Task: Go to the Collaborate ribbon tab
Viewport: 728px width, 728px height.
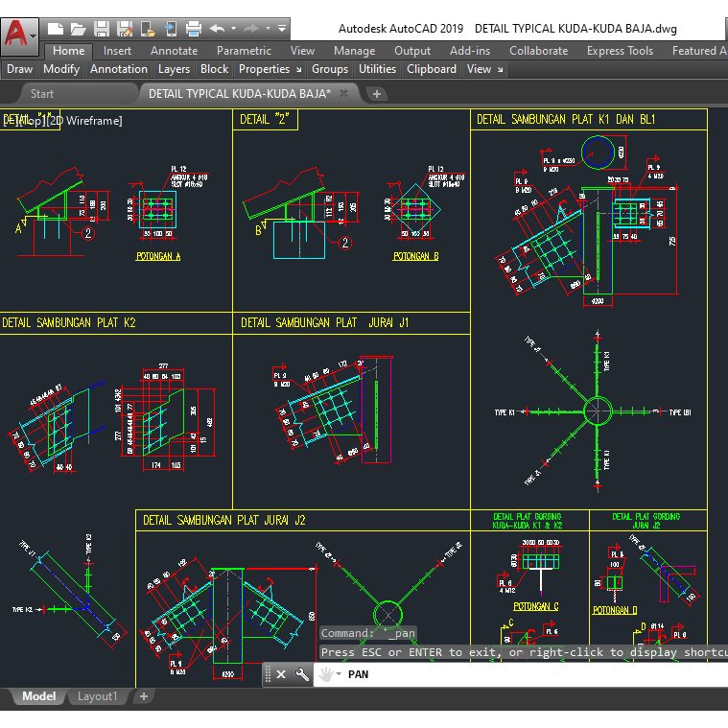Action: pos(539,51)
